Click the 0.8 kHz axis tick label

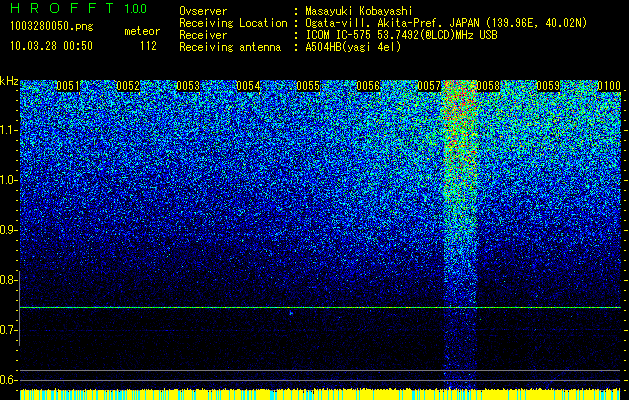(7, 280)
